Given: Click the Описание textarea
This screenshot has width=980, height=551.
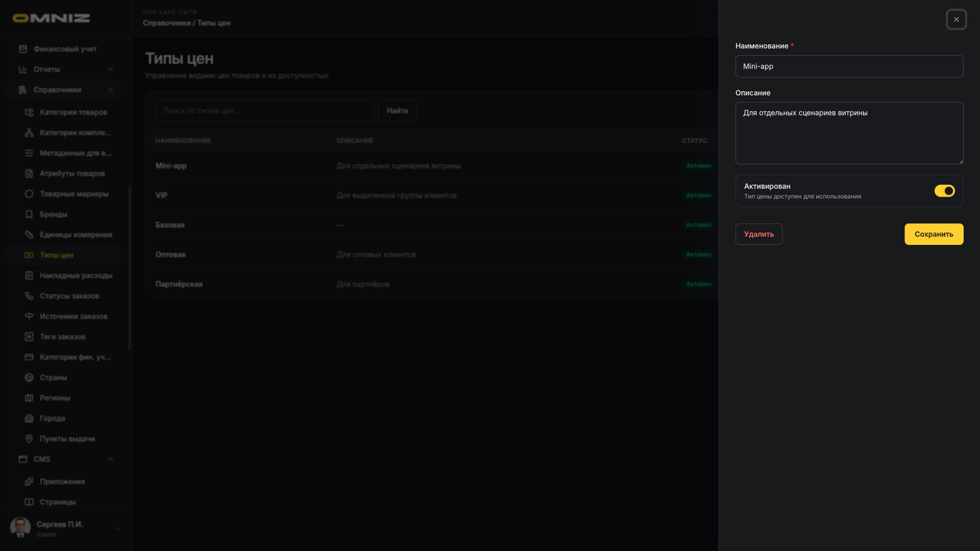Looking at the screenshot, I should [x=849, y=133].
